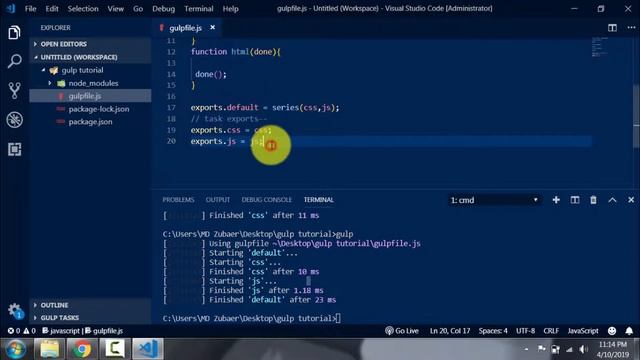Open the Help menu
Screen dimensions: 640x360
[x=230, y=9]
